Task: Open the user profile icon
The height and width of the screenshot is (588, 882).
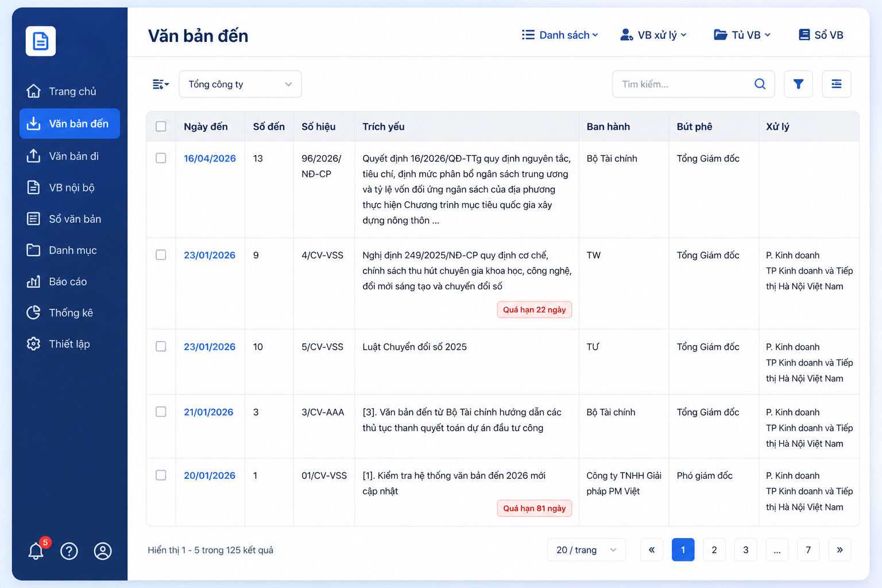Action: pyautogui.click(x=103, y=551)
